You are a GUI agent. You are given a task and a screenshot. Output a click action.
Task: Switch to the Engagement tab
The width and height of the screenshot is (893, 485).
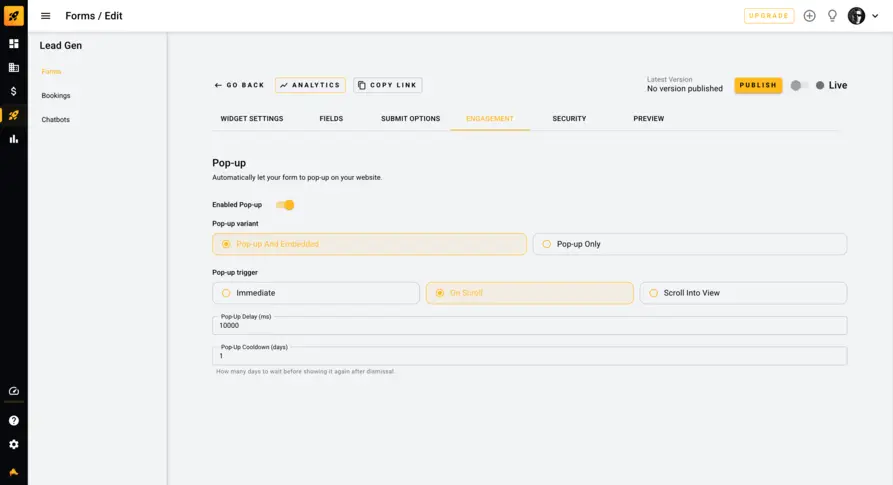[x=490, y=118]
